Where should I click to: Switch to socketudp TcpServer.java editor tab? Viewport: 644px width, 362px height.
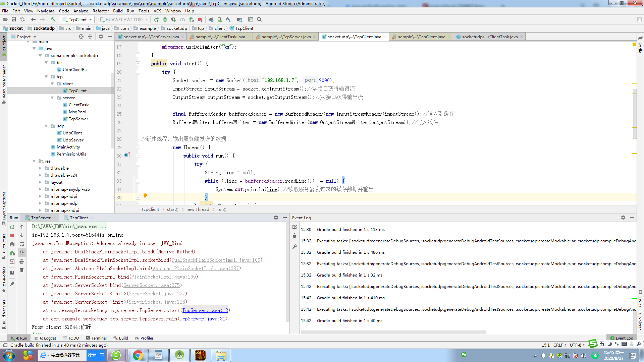pos(151,37)
